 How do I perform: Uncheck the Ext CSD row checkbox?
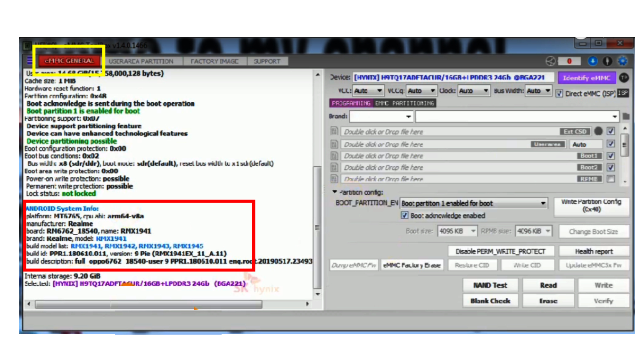(611, 132)
